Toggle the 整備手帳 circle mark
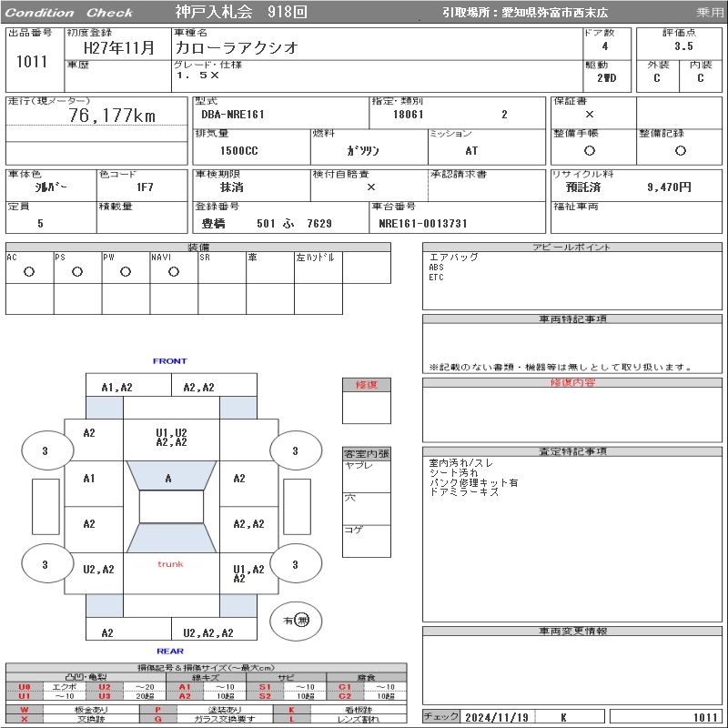The width and height of the screenshot is (728, 728). pyautogui.click(x=590, y=150)
